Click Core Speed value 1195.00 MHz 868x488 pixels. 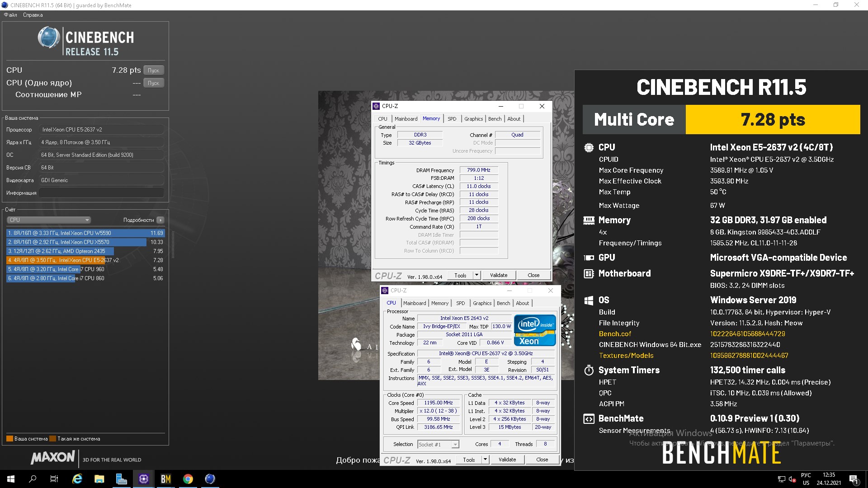pyautogui.click(x=438, y=403)
